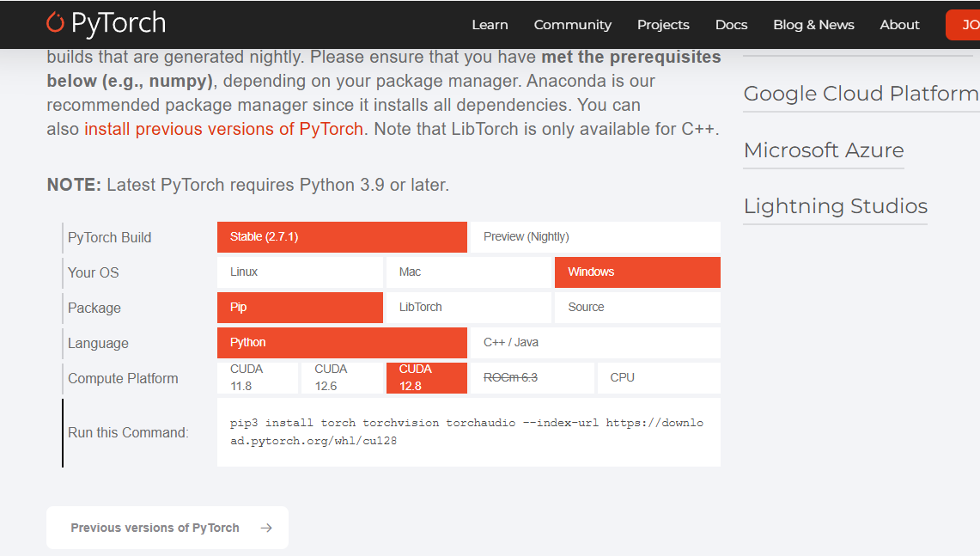This screenshot has height=556, width=980.
Task: Select the Preview (Nightly) build
Action: pos(594,237)
